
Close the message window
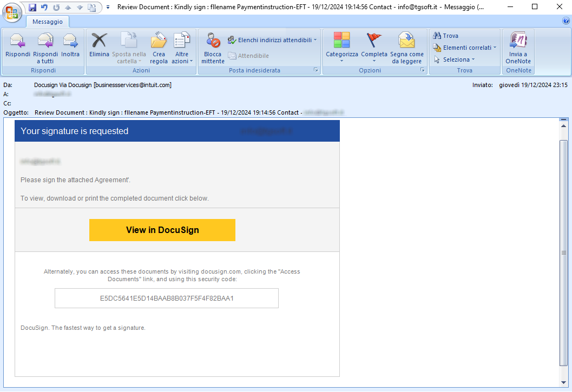coord(560,7)
